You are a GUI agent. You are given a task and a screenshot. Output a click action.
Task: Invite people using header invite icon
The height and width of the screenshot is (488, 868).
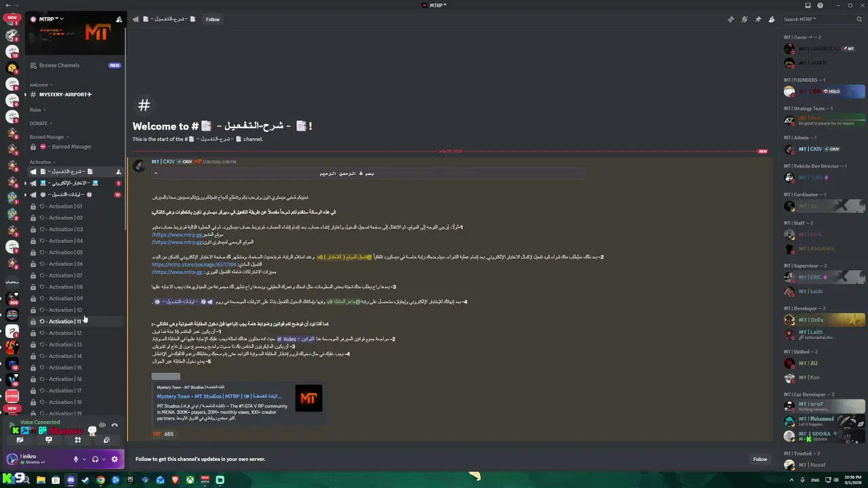[x=119, y=20]
